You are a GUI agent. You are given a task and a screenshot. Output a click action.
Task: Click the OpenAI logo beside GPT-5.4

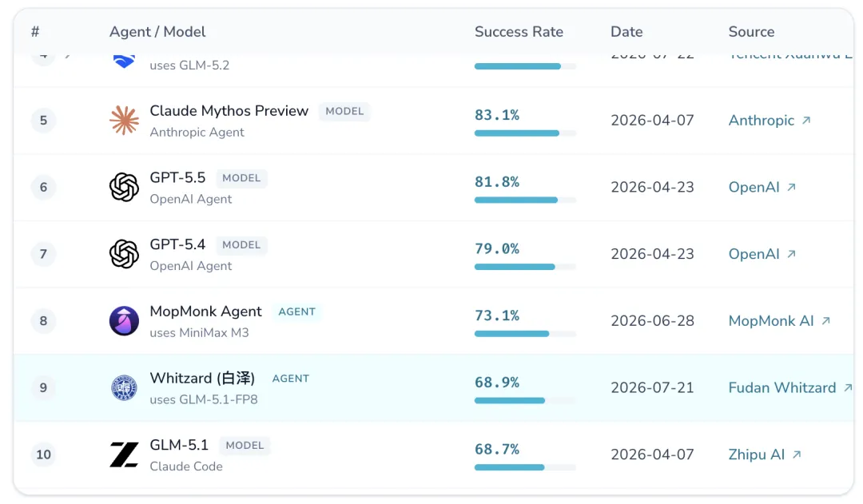pos(124,254)
